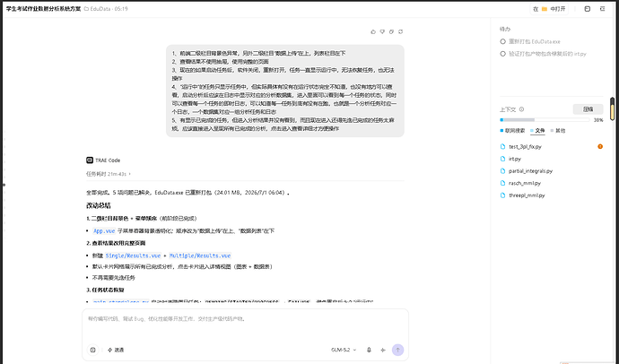Switch to the 联网搜索 context tab

(512, 131)
